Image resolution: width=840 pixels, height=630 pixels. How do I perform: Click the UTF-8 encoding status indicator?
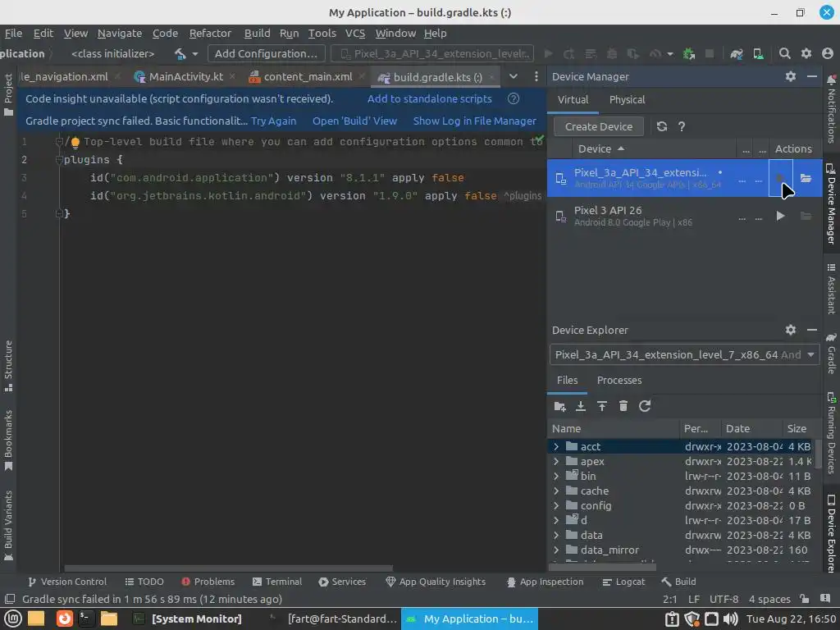click(x=724, y=599)
